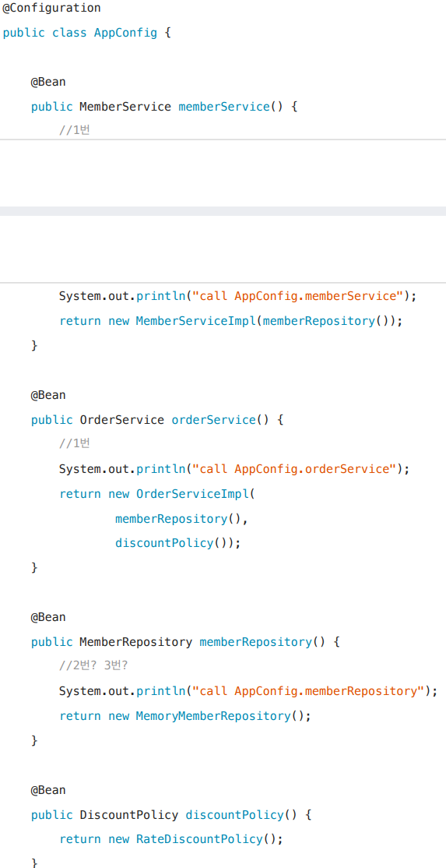Click the '//2번? 3번?' comment
The height and width of the screenshot is (868, 446).
[93, 666]
